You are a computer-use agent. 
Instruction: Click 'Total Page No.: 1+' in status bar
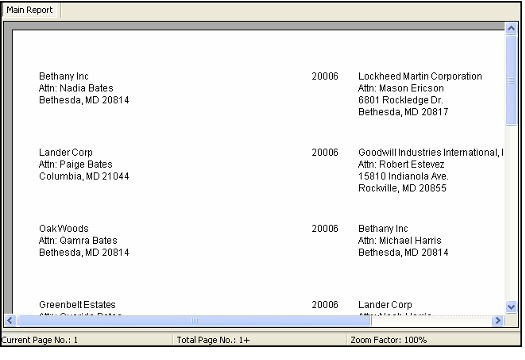pyautogui.click(x=213, y=340)
